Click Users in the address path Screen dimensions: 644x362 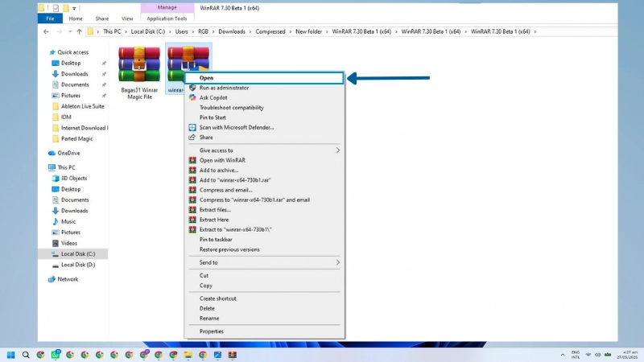pos(182,31)
